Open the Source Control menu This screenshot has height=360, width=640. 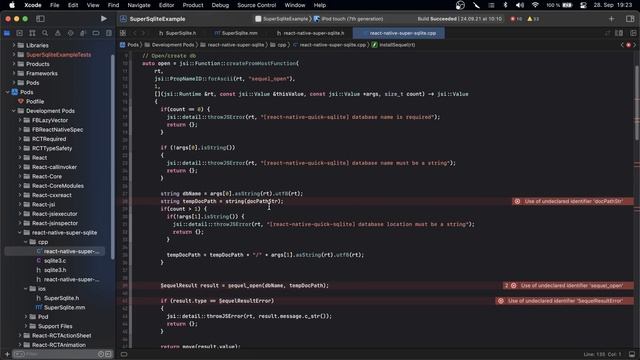click(x=256, y=5)
